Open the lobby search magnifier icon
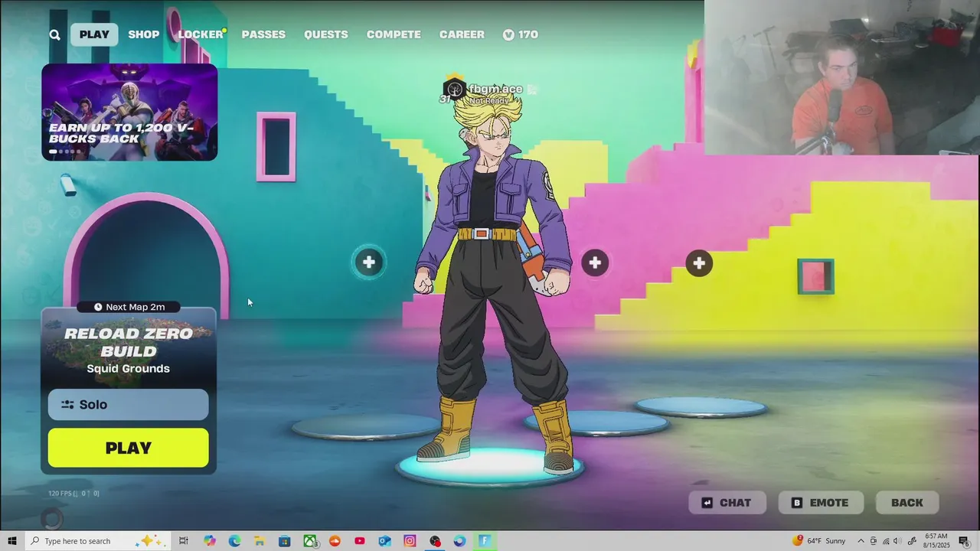980x551 pixels. click(x=54, y=34)
